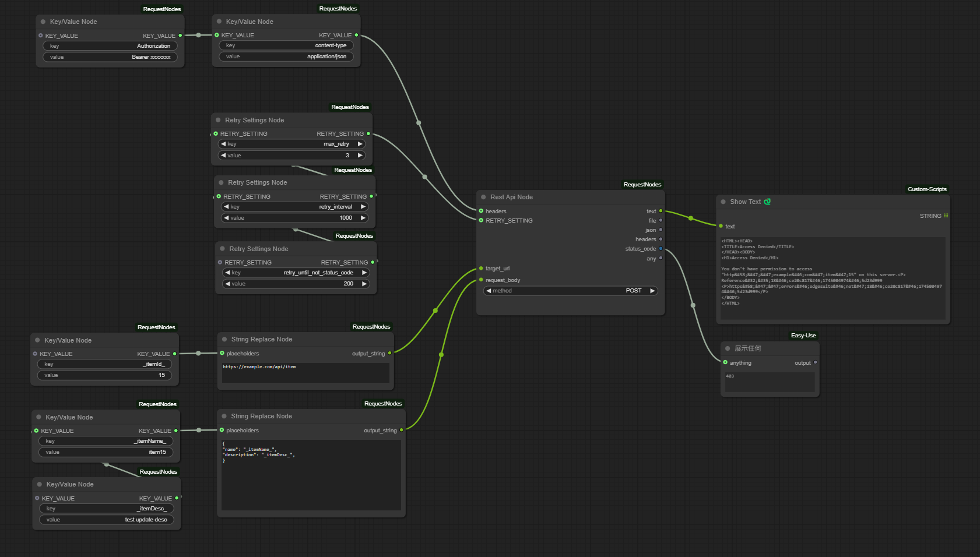The height and width of the screenshot is (557, 980).
Task: Click the output_string socket of the URL String Replace Node
Action: click(390, 353)
